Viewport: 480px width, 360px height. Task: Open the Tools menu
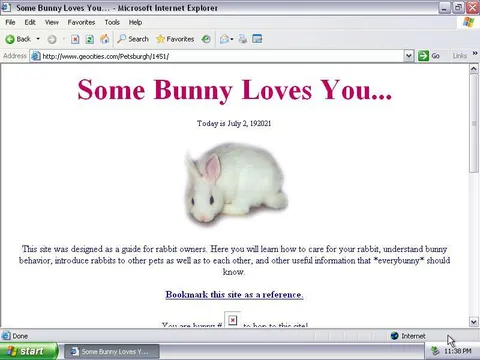(x=112, y=22)
